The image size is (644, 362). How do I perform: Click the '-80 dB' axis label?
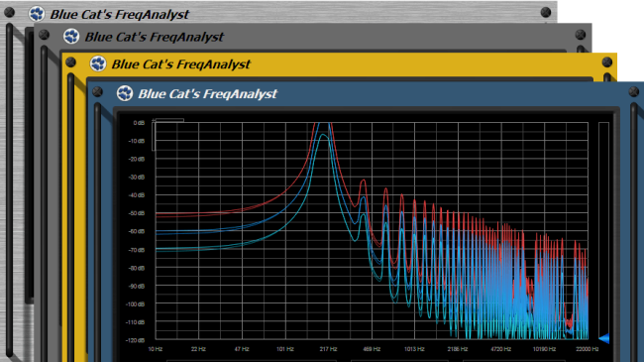coord(137,268)
